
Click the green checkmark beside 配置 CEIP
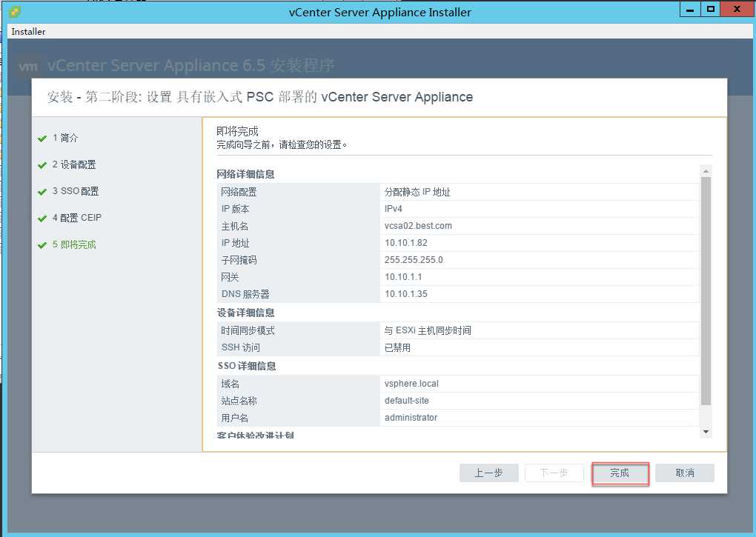pos(42,219)
